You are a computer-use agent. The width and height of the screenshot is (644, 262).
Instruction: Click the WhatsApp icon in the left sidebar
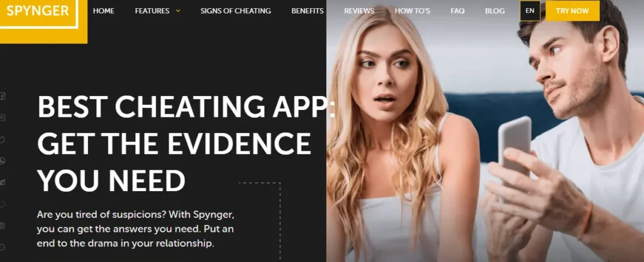(2, 160)
